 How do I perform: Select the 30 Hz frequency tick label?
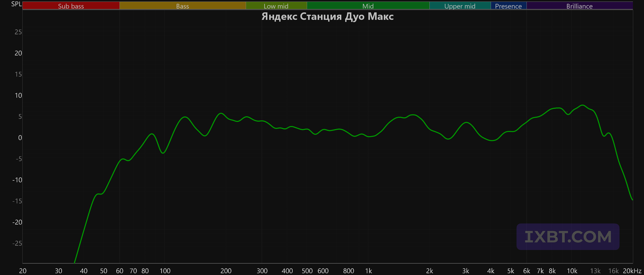pyautogui.click(x=58, y=271)
